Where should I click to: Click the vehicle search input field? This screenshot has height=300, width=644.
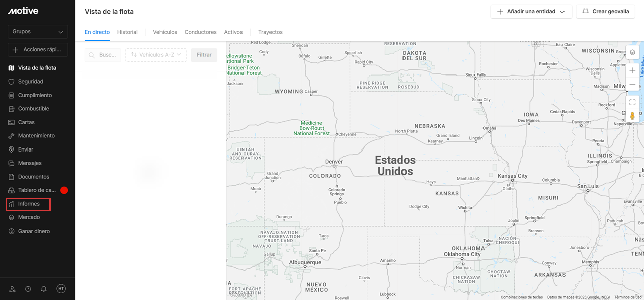click(103, 55)
